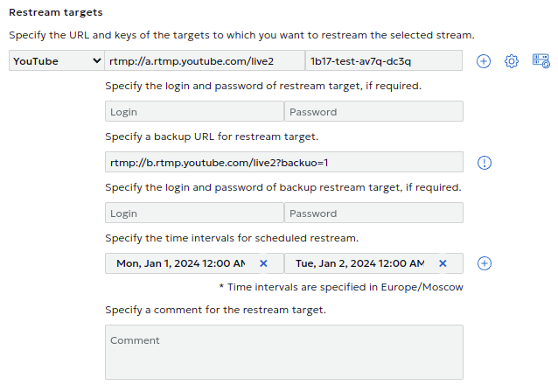Viewport: 558px width, 392px height.
Task: Click the server settings icon
Action: pos(541,61)
